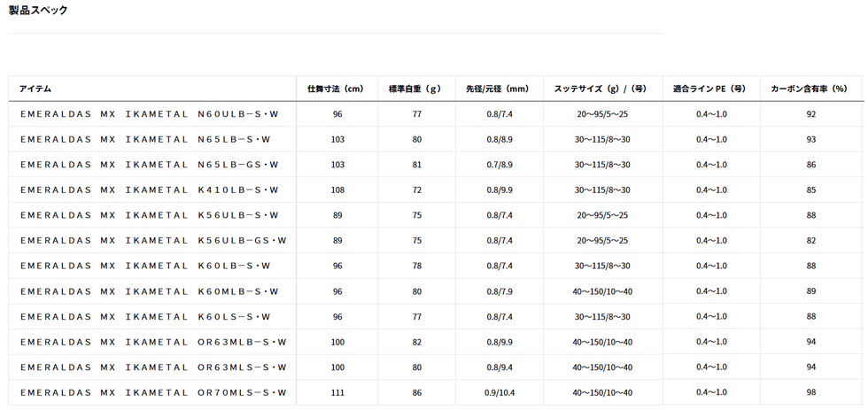The width and height of the screenshot is (868, 410).
Task: Select the OR70MLS-S・W item name
Action: [153, 392]
